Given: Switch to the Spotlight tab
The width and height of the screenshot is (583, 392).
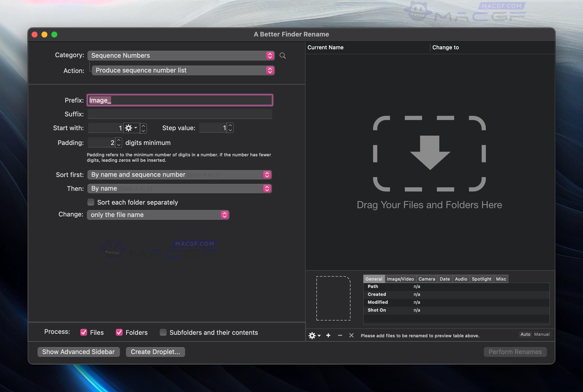Looking at the screenshot, I should pos(481,279).
